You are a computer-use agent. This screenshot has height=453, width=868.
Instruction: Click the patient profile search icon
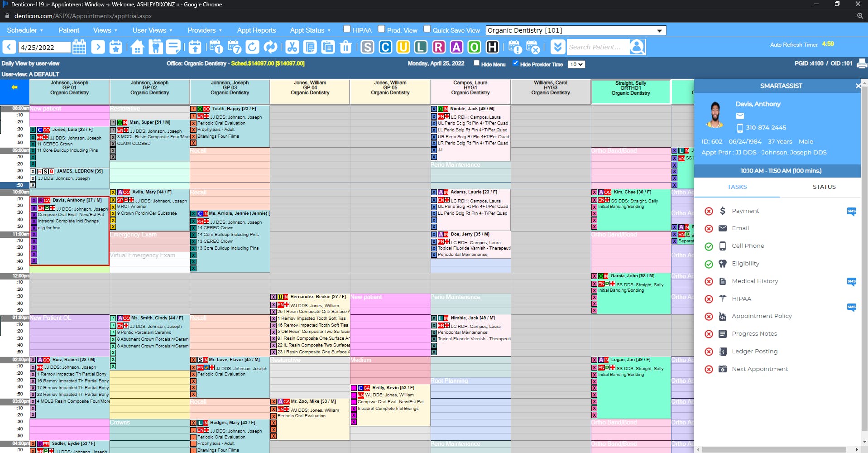[637, 47]
